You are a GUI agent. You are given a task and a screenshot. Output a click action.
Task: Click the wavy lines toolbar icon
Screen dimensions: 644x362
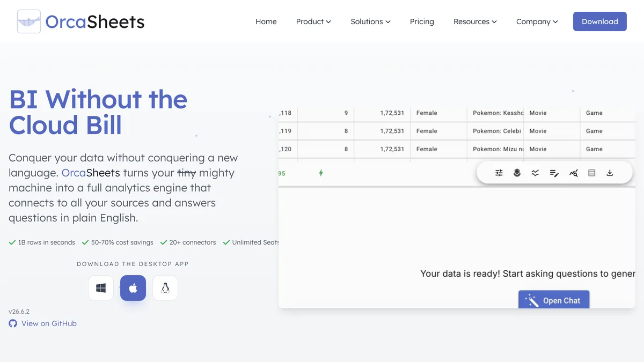[x=535, y=173]
